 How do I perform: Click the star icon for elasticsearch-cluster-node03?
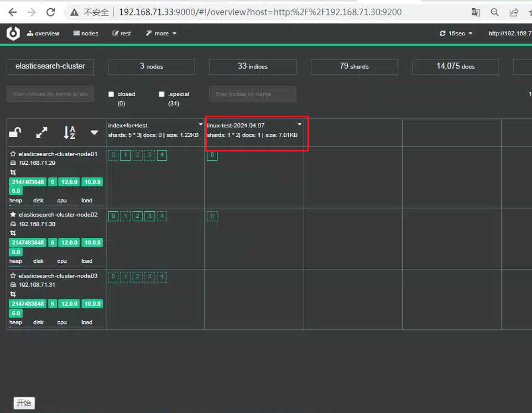click(13, 276)
